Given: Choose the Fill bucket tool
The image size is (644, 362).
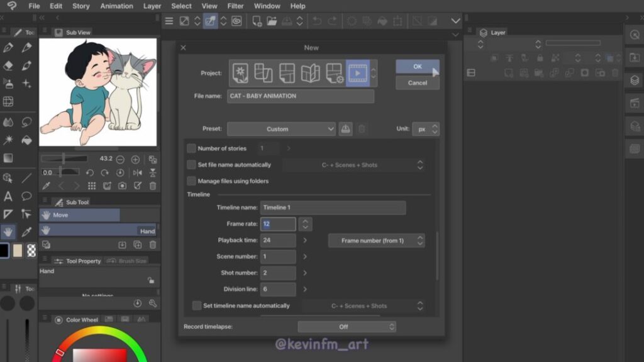Looking at the screenshot, I should [x=26, y=140].
